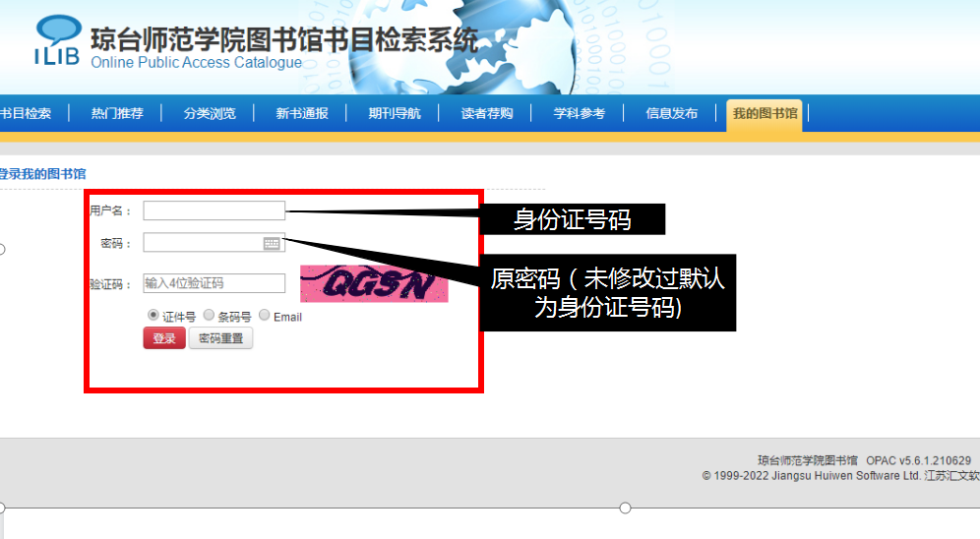Open the 学科参考 menu item
The height and width of the screenshot is (539, 980).
point(580,113)
